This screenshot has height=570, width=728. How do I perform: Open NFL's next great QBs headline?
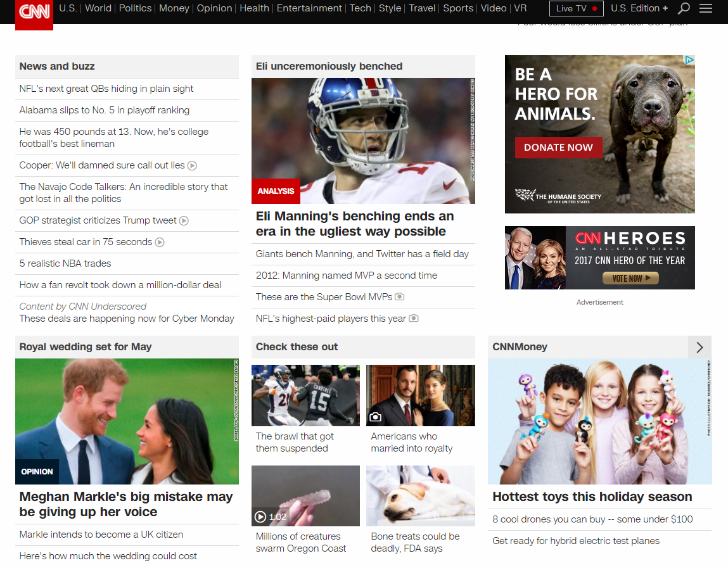(106, 89)
